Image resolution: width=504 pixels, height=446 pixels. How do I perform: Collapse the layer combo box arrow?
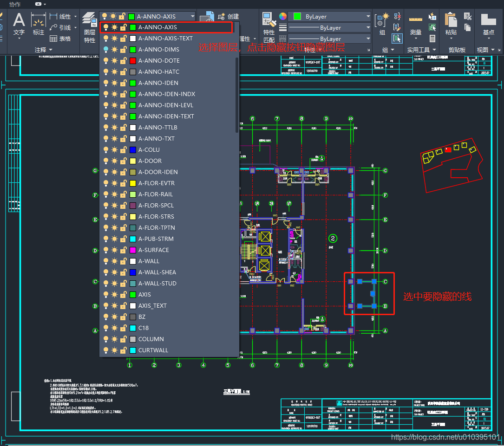pyautogui.click(x=192, y=16)
